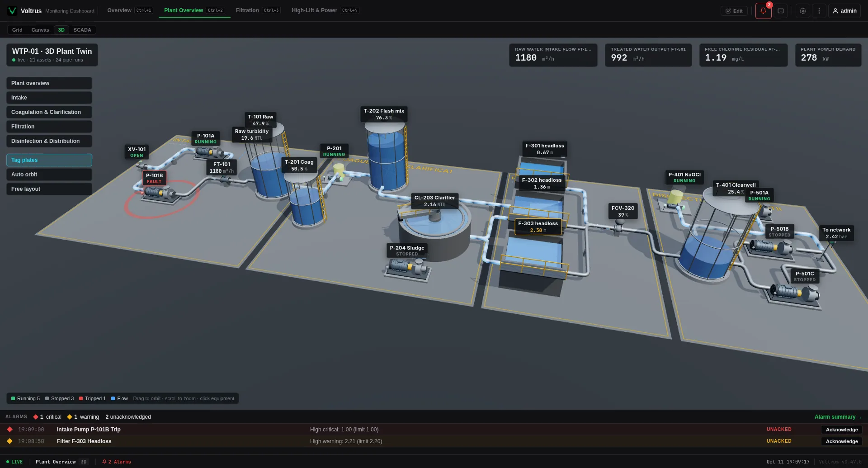Image resolution: width=868 pixels, height=468 pixels.
Task: Jump to the Plant overview camera view
Action: pos(49,83)
